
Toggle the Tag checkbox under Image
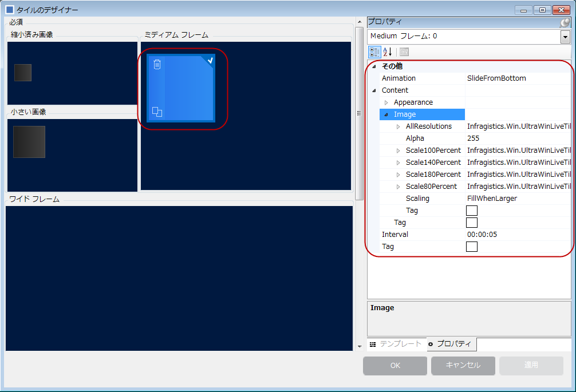471,210
